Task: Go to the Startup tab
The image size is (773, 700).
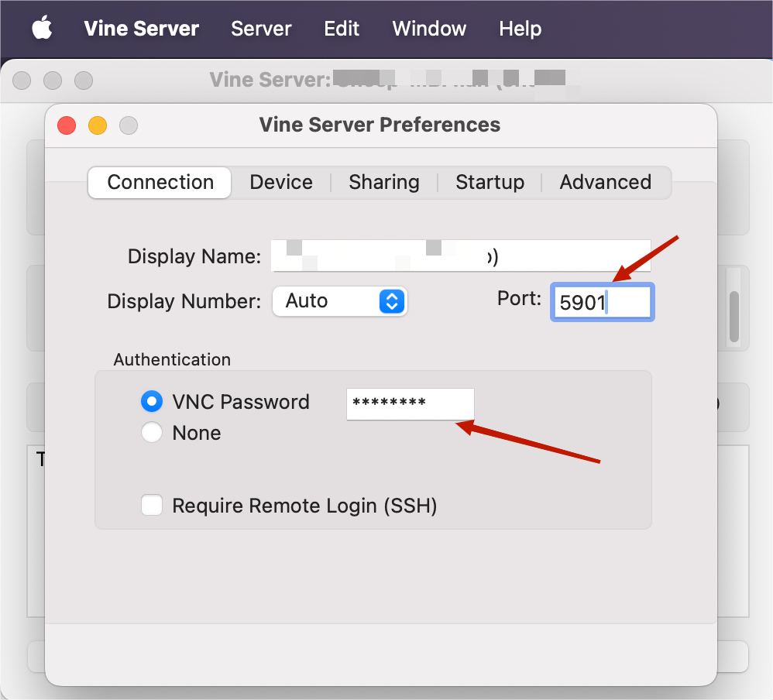Action: point(490,183)
